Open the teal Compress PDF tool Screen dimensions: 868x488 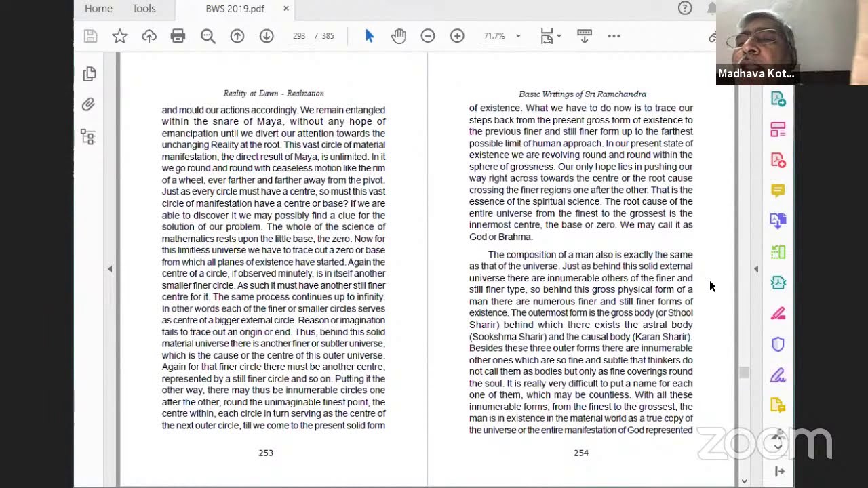[778, 282]
